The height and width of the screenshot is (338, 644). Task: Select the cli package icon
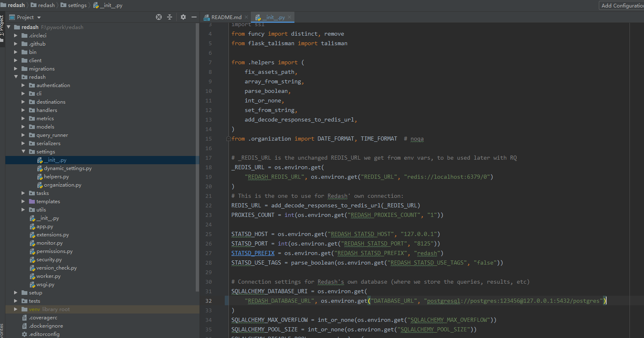(x=32, y=93)
